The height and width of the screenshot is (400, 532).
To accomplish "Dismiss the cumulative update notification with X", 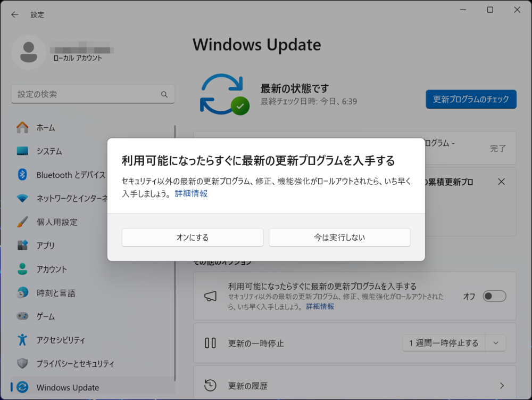I will pyautogui.click(x=501, y=182).
